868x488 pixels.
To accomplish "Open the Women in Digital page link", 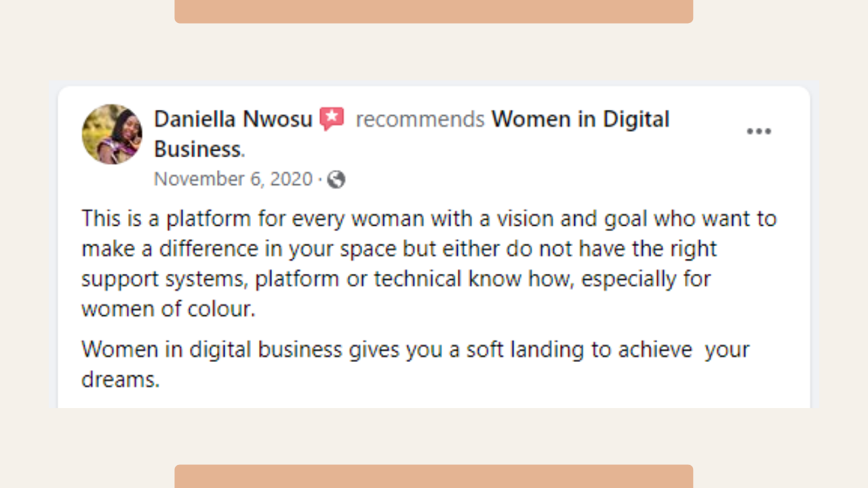I will 580,119.
